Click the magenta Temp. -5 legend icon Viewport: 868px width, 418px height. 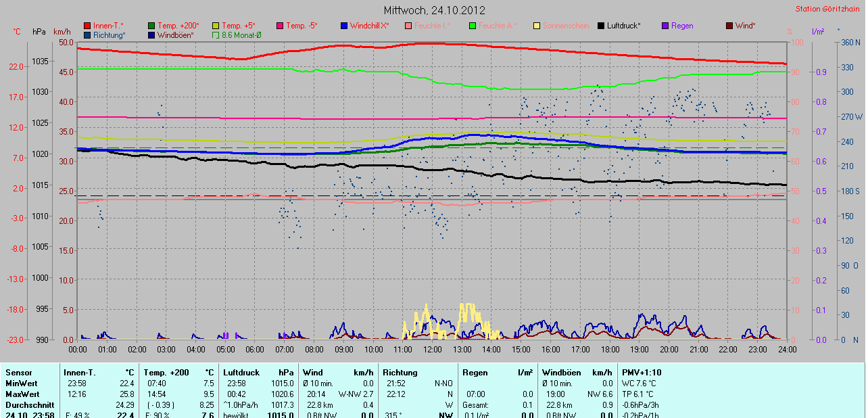280,26
